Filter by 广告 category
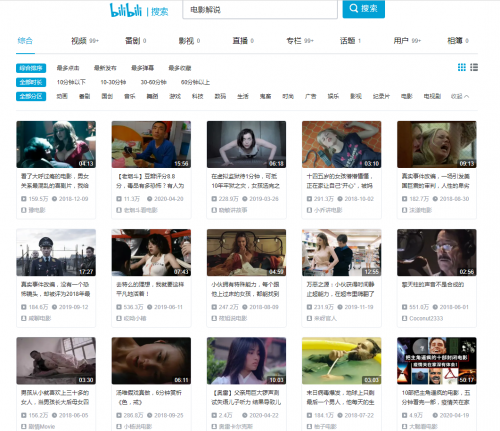Image resolution: width=500 pixels, height=431 pixels. pyautogui.click(x=311, y=96)
